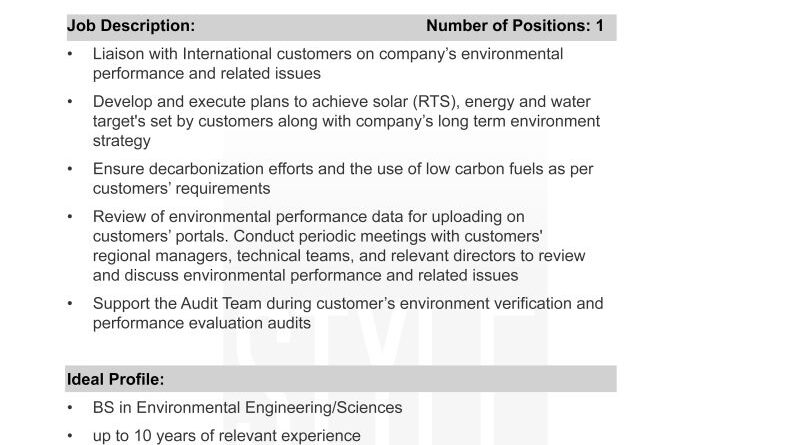Click the "Job Description:" heading
This screenshot has width=800, height=445.
pos(131,27)
